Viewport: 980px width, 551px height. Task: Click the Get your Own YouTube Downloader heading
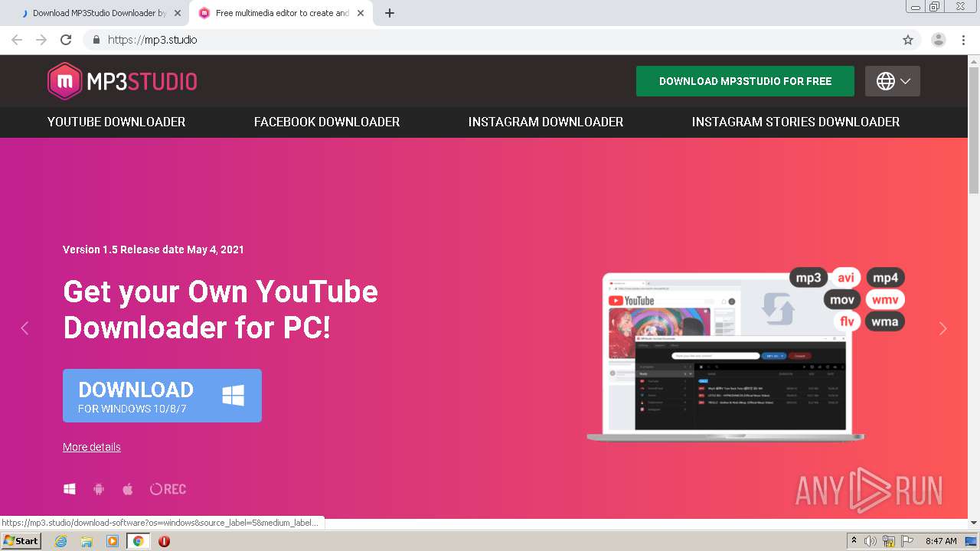pyautogui.click(x=220, y=309)
